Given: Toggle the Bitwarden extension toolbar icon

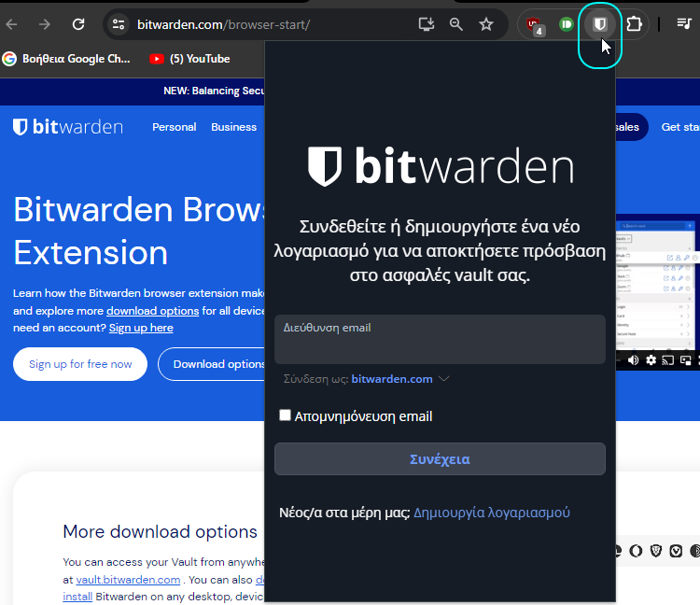Looking at the screenshot, I should 599,24.
